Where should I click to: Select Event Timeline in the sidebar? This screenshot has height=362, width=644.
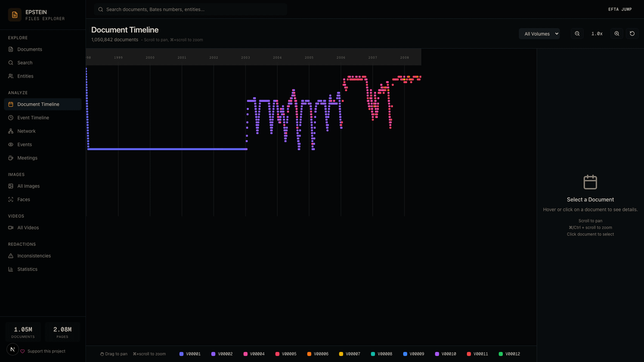click(33, 118)
